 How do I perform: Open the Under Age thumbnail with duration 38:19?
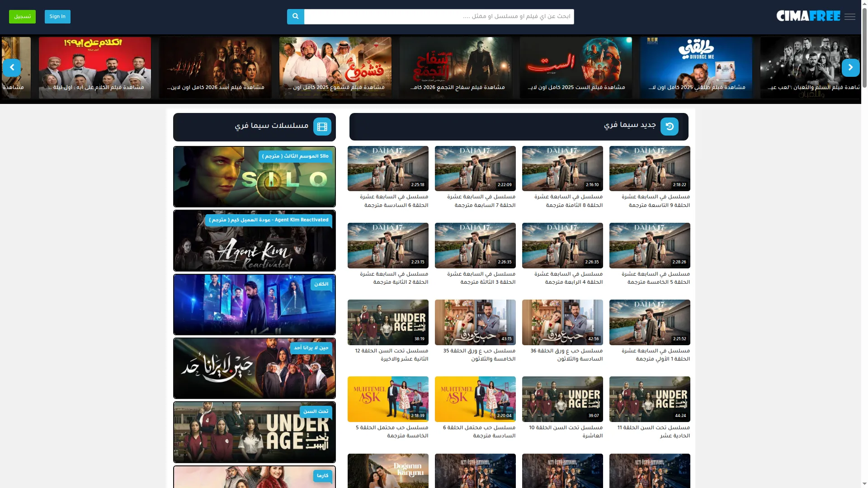388,322
